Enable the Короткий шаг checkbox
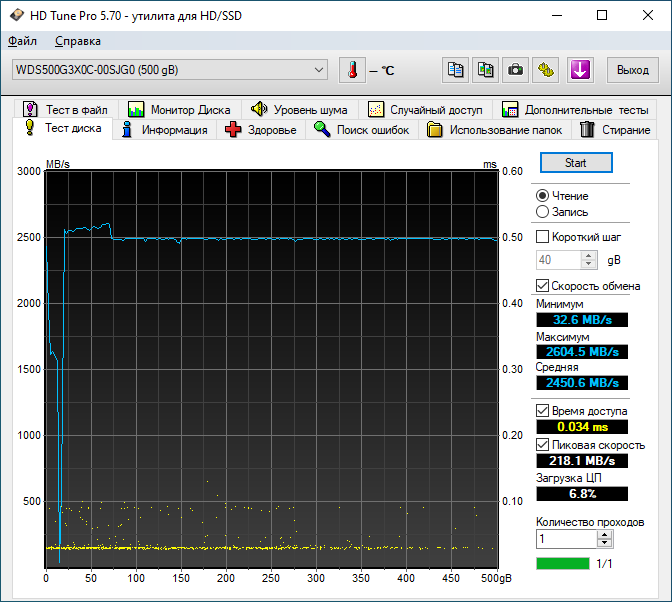Viewport: 672px width, 602px height. coord(543,237)
